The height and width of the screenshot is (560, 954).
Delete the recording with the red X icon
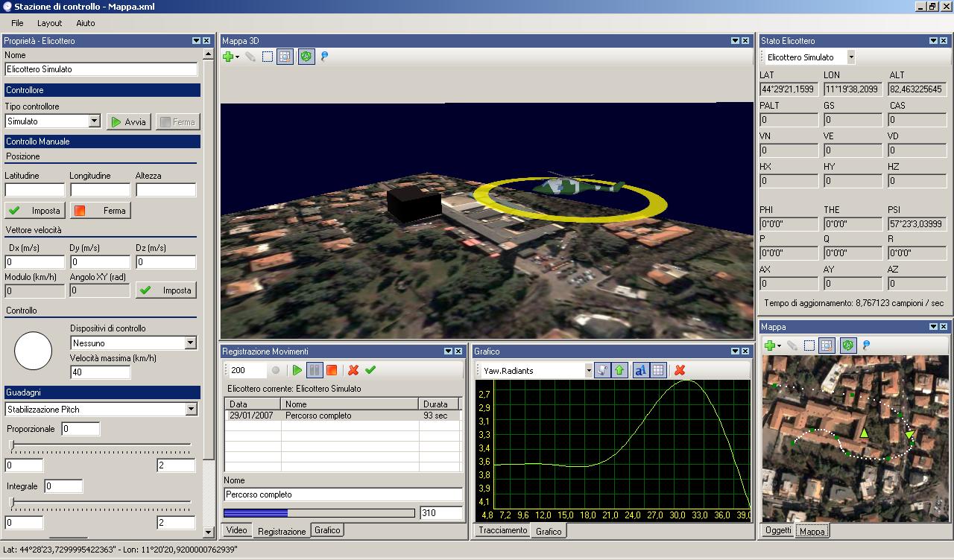coord(353,370)
